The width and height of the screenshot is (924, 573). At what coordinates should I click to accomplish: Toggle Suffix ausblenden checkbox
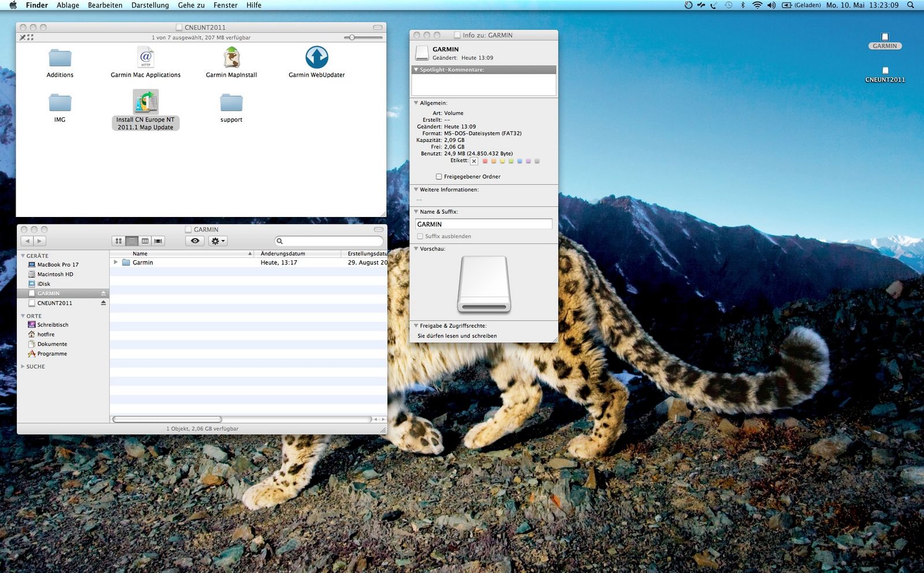[420, 237]
